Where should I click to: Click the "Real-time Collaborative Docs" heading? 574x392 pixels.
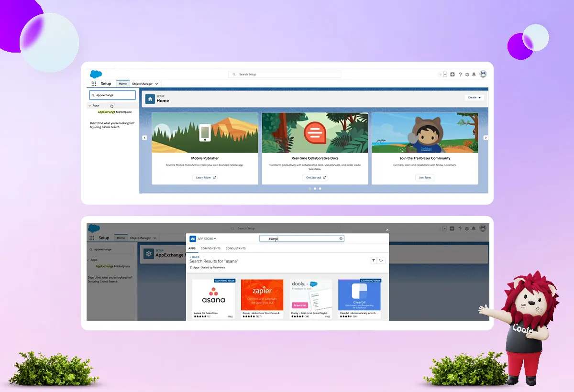(315, 158)
